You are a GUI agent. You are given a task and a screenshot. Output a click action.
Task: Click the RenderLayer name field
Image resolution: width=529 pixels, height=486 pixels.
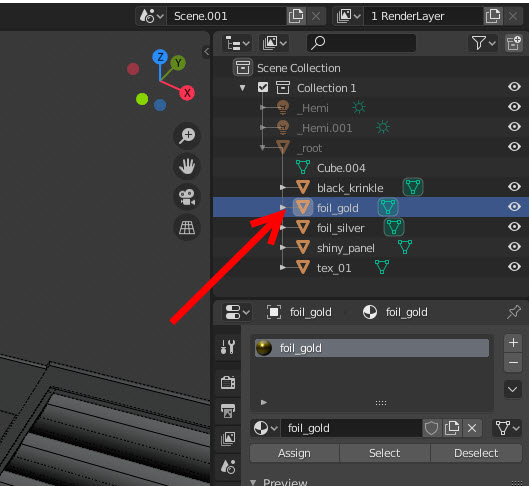(423, 16)
